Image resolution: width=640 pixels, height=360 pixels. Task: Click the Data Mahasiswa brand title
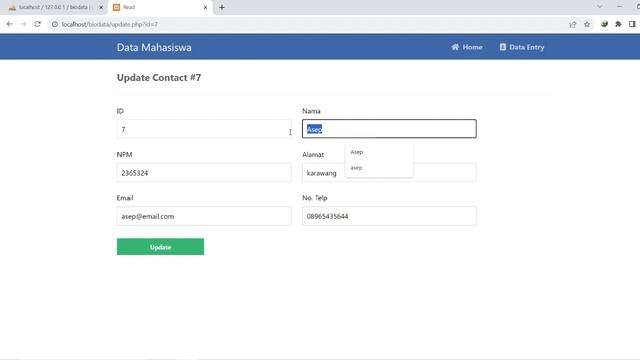pos(154,47)
